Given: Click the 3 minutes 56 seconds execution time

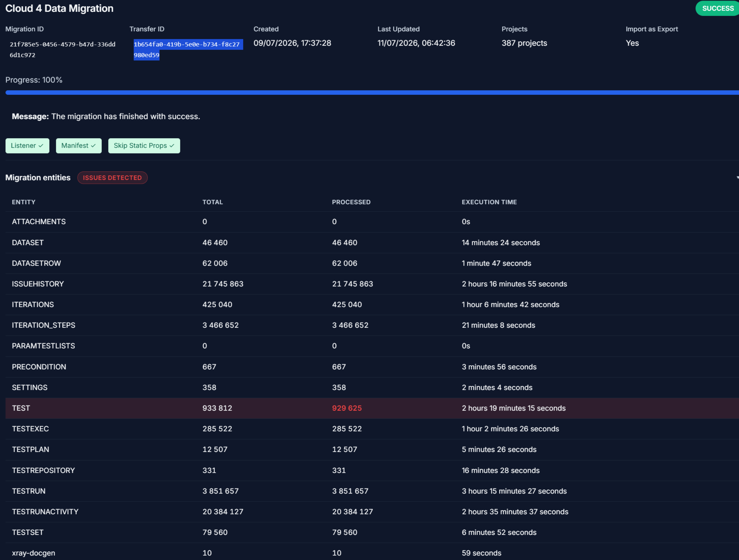Looking at the screenshot, I should 499,367.
